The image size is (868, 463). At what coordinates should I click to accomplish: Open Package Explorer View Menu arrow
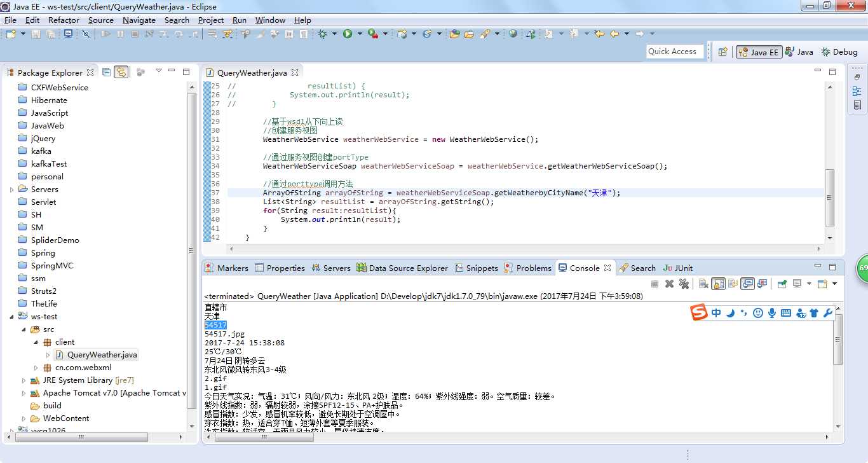[x=158, y=71]
